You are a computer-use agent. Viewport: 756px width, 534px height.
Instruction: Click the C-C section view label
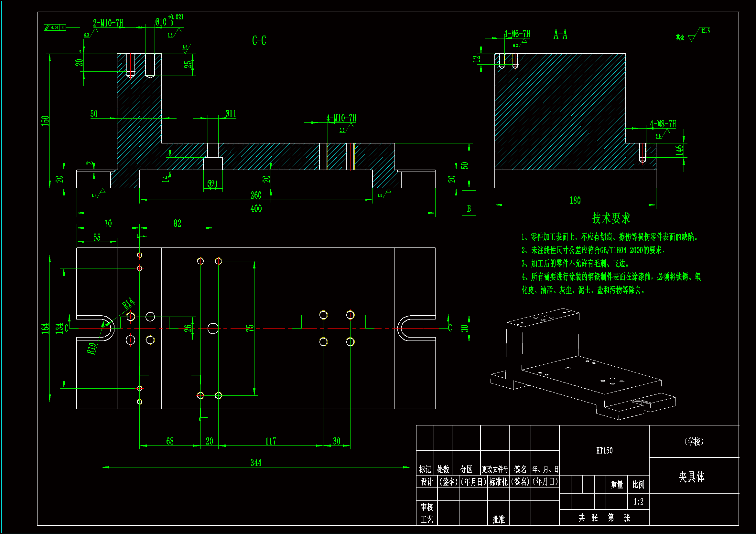pos(259,40)
